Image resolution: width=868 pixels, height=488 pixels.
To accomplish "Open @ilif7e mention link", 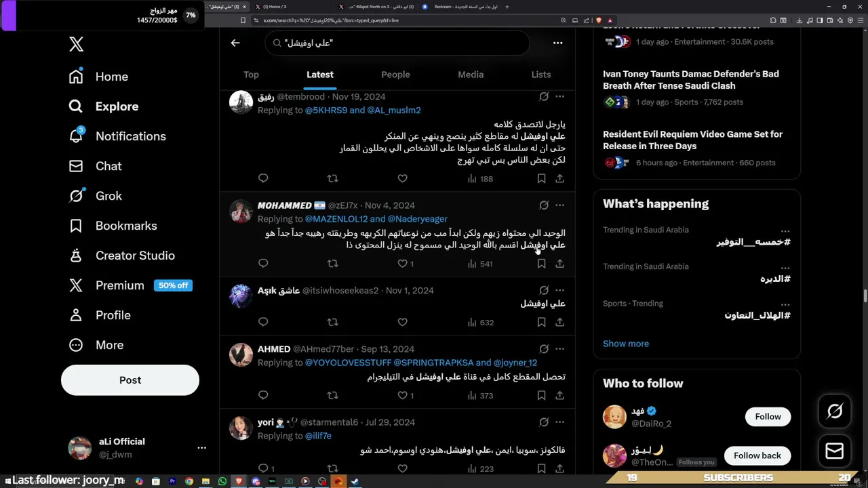I will (x=318, y=436).
